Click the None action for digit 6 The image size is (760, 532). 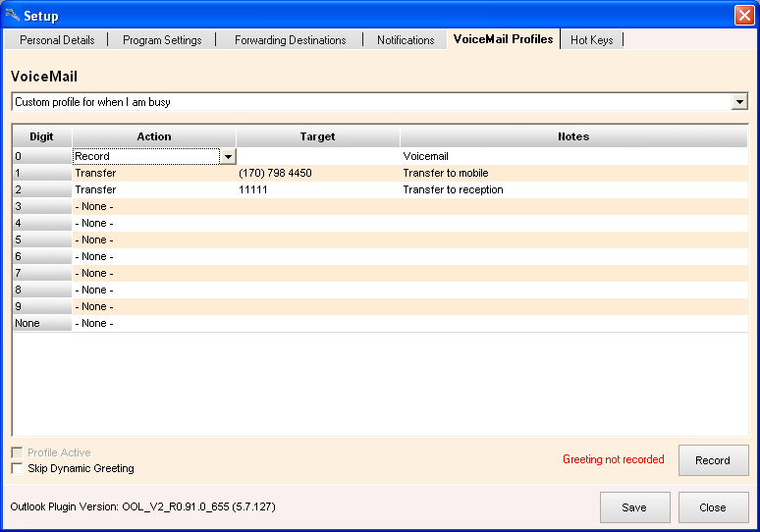(154, 256)
